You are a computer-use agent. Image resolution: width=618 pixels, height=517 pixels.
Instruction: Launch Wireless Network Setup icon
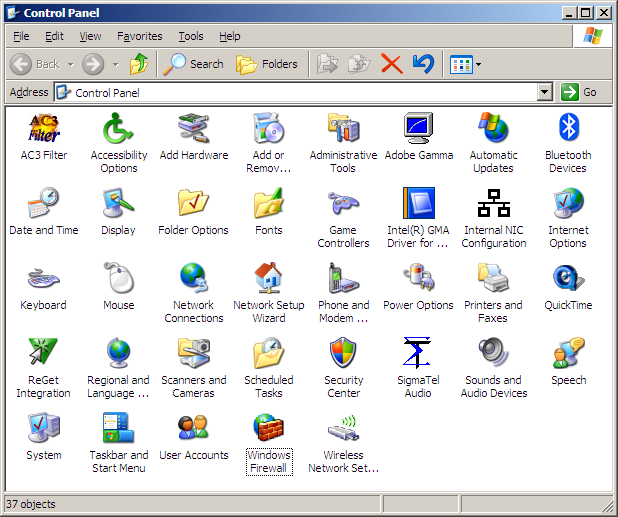tap(343, 427)
